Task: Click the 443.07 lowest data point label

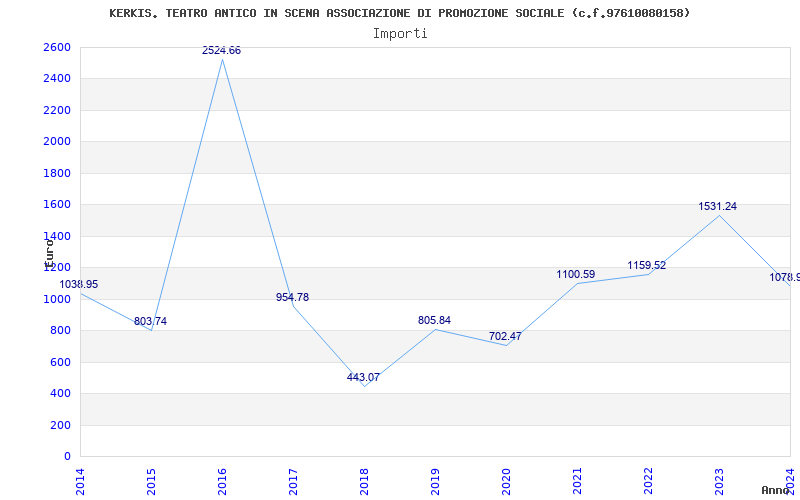Action: (x=363, y=377)
